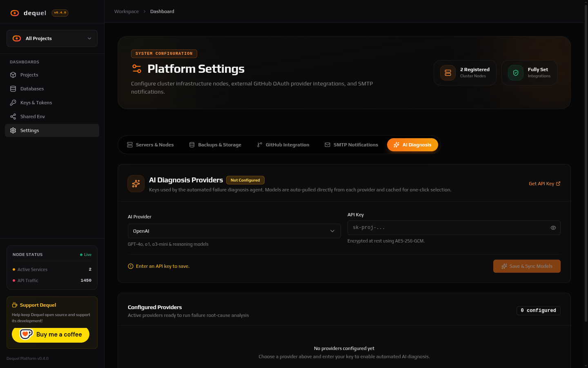The height and width of the screenshot is (368, 588).
Task: Select Settings in the sidebar
Action: coord(52,130)
